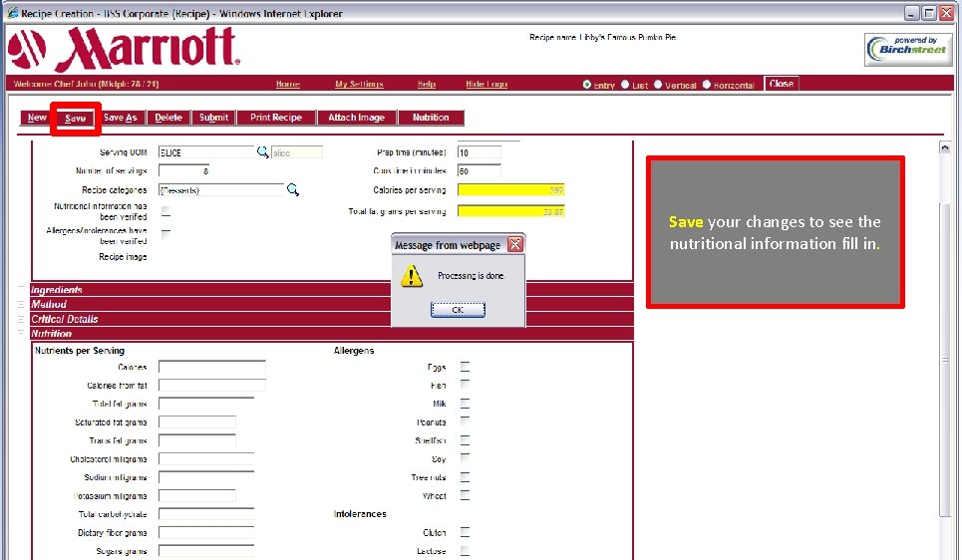
Task: Click the Total fat grams input
Action: pyautogui.click(x=206, y=404)
